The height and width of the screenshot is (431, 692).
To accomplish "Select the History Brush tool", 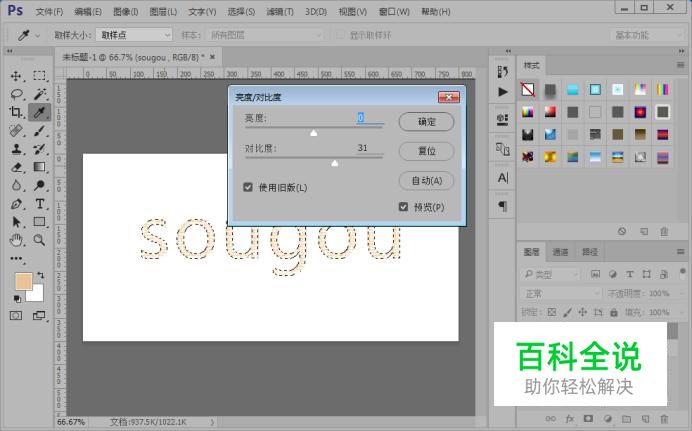I will click(x=39, y=149).
